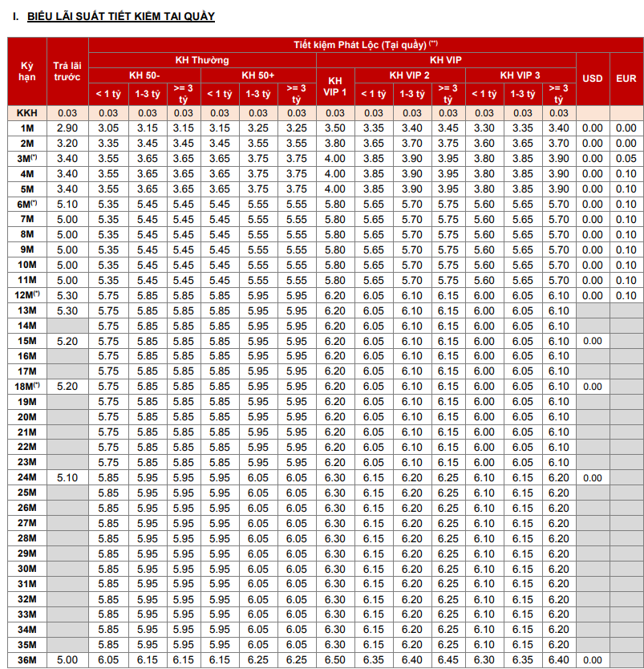
Task: Click the 'KKH' row label
Action: tap(26, 113)
